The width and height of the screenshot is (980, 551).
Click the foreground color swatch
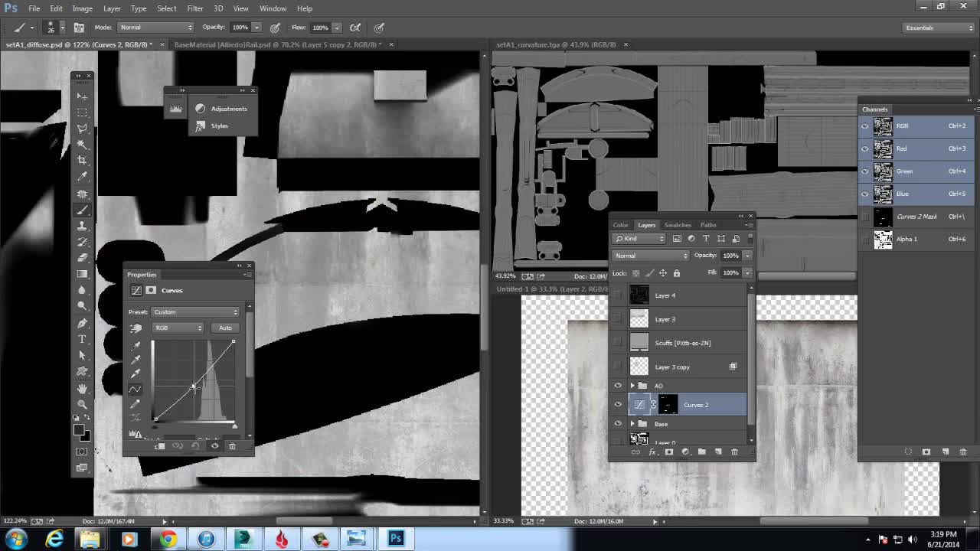(x=79, y=430)
